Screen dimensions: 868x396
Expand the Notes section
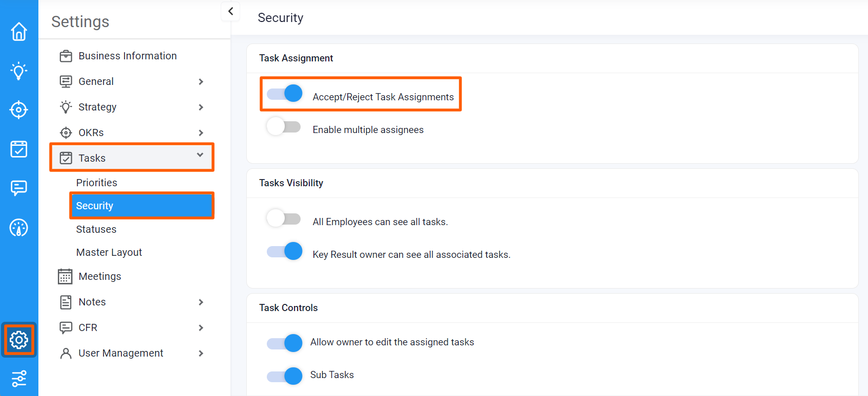pos(201,302)
